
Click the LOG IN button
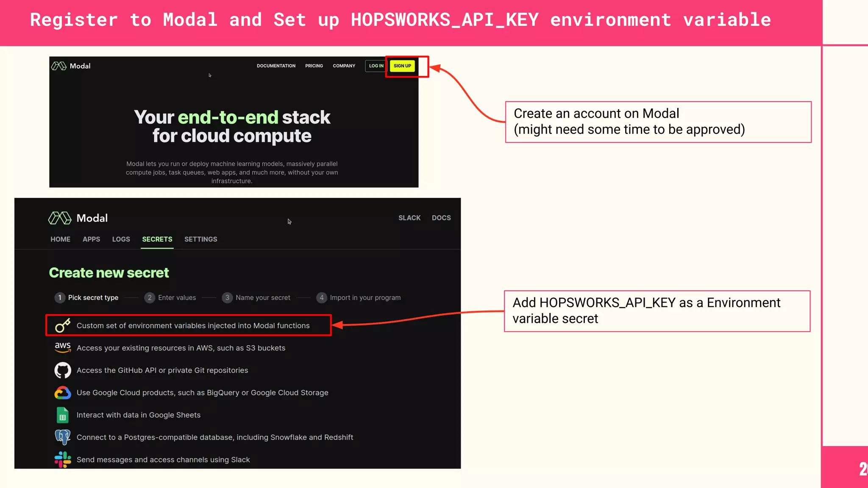pyautogui.click(x=376, y=66)
